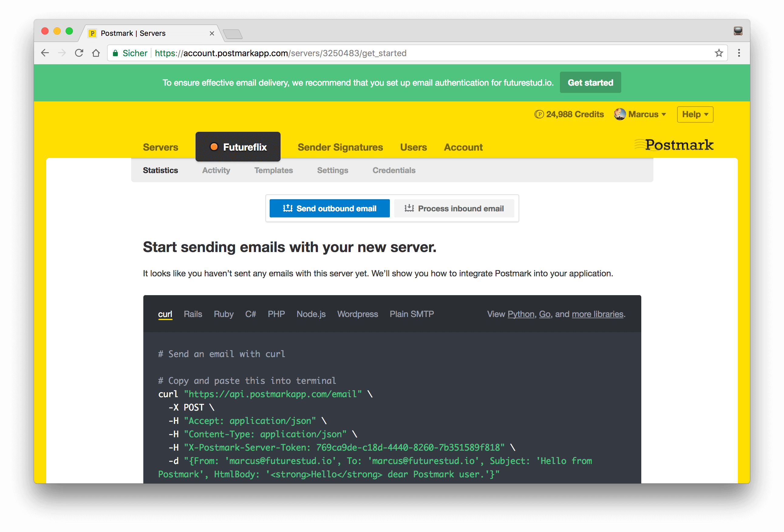Switch to the Plain SMTP instructions
The height and width of the screenshot is (532, 784).
pos(411,314)
